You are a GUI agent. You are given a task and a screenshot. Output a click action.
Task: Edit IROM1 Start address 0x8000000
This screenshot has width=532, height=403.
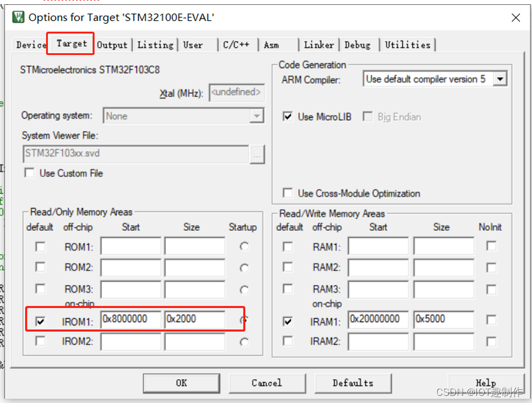click(130, 319)
